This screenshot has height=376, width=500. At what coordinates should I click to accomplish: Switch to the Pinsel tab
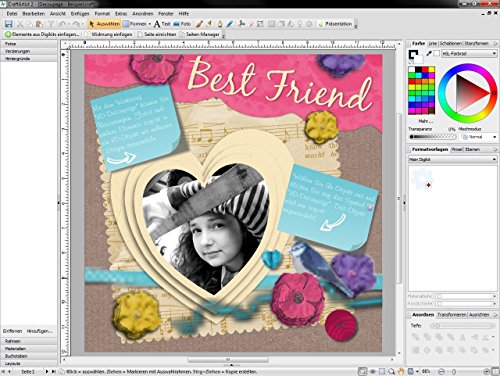pyautogui.click(x=457, y=149)
